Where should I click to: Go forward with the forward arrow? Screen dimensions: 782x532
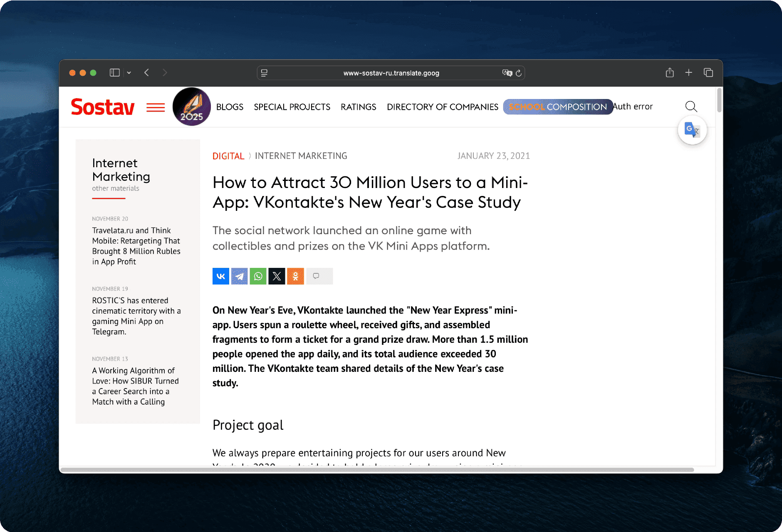coord(165,73)
